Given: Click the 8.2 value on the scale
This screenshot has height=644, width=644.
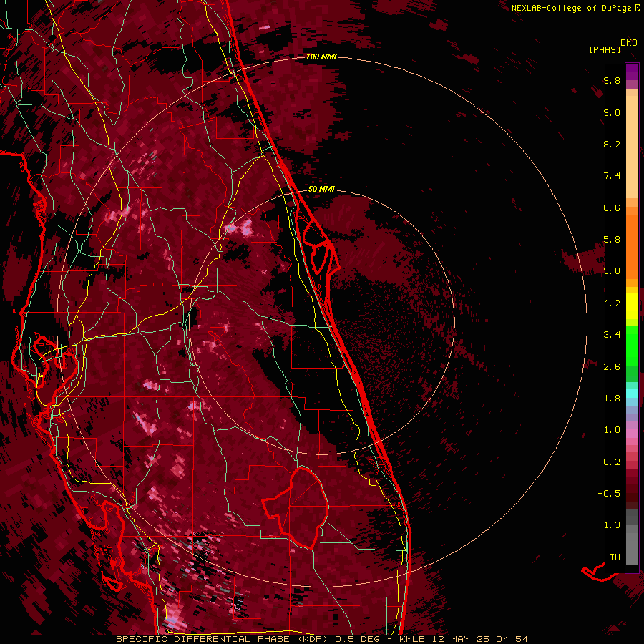Looking at the screenshot, I should tap(612, 144).
